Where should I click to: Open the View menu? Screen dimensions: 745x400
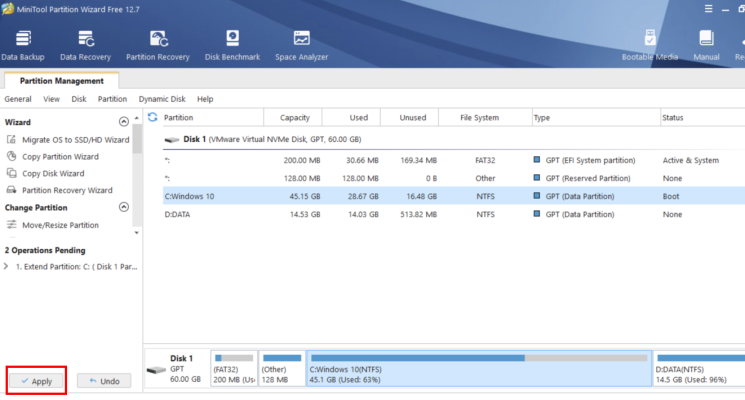pyautogui.click(x=51, y=99)
